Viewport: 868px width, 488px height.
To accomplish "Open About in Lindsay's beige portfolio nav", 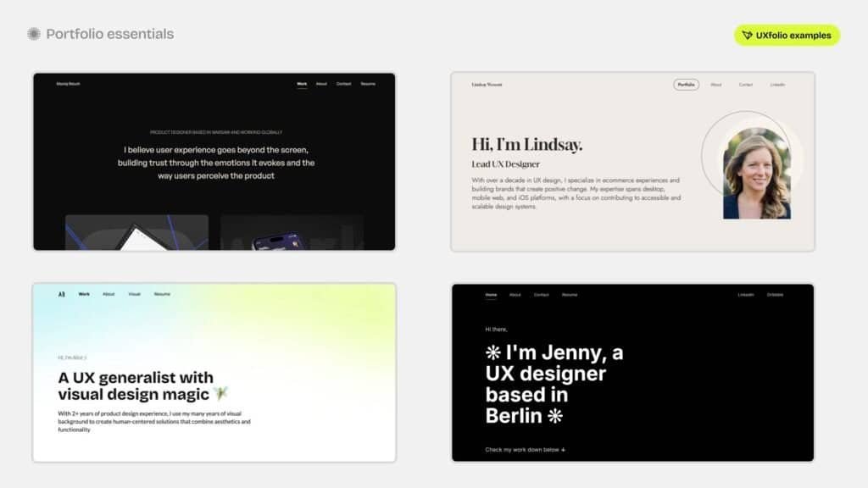I will point(716,85).
